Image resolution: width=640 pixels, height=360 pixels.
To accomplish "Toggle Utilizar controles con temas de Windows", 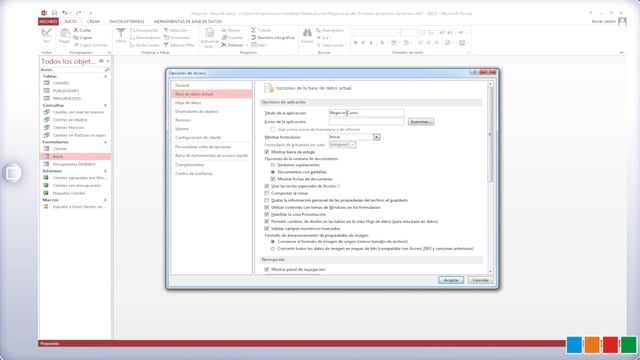I will coord(267,207).
